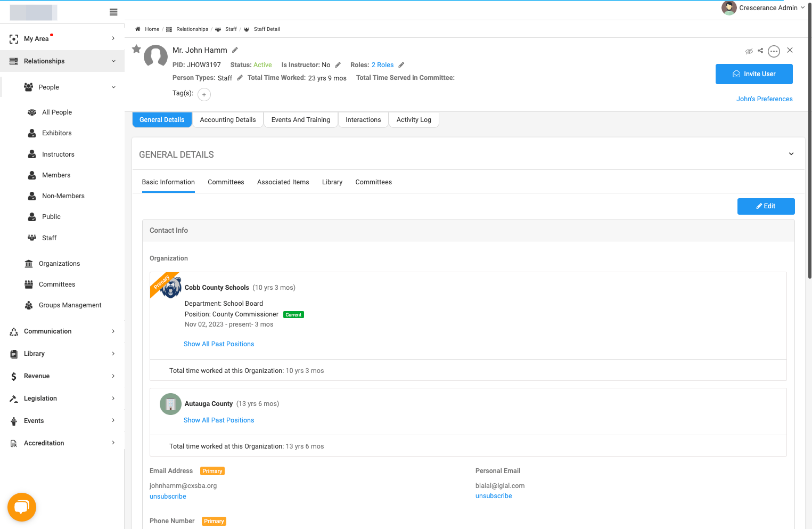Viewport: 812px width, 529px height.
Task: Open John's Preferences link
Action: tap(765, 99)
